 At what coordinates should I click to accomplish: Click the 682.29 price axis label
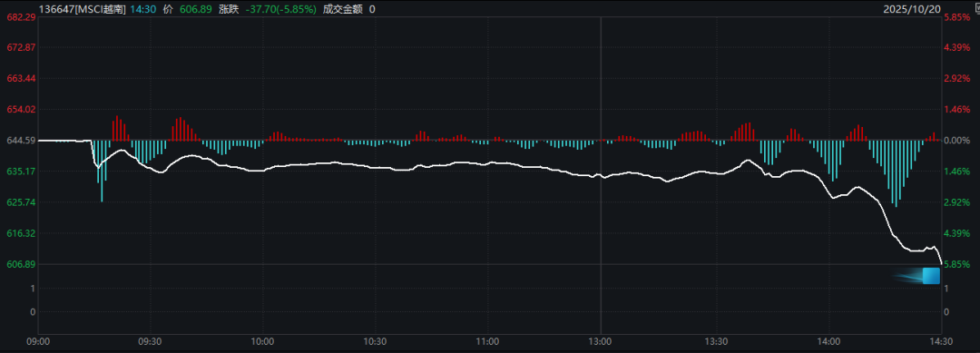[21, 17]
